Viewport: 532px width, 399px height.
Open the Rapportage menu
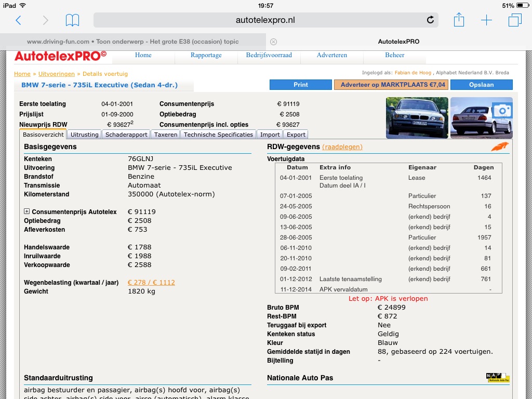coord(206,55)
